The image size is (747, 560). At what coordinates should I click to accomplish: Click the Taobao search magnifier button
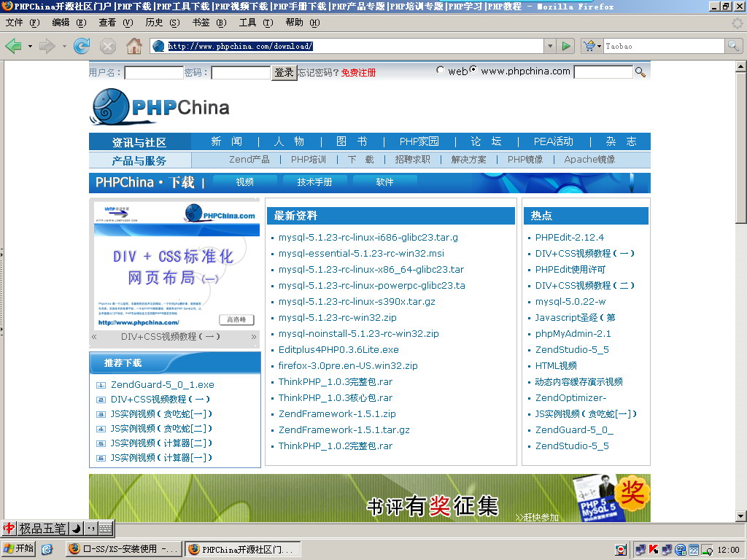tap(732, 46)
